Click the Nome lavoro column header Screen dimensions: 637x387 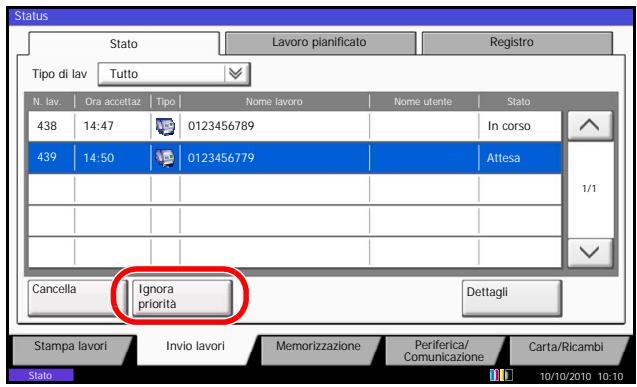(274, 102)
